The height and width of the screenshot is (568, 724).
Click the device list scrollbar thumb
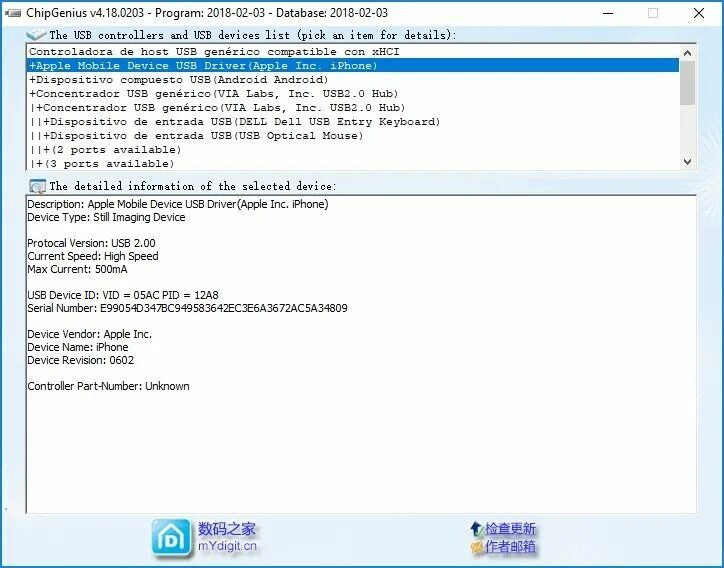[x=688, y=83]
